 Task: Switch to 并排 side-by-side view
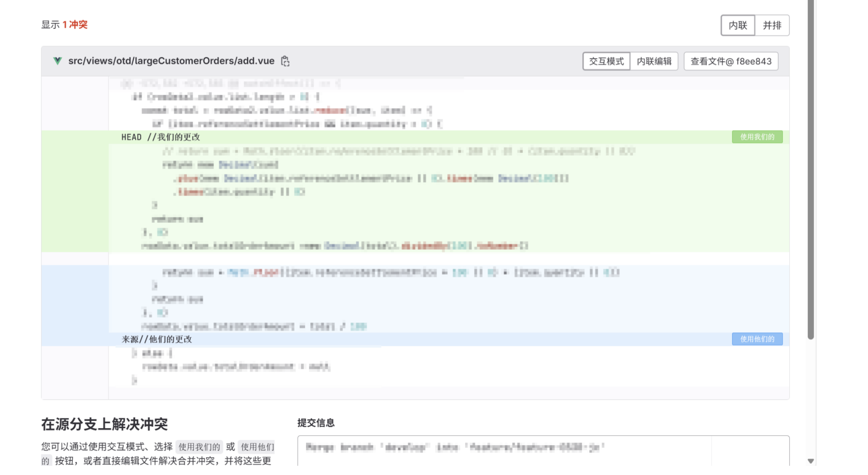(x=772, y=25)
